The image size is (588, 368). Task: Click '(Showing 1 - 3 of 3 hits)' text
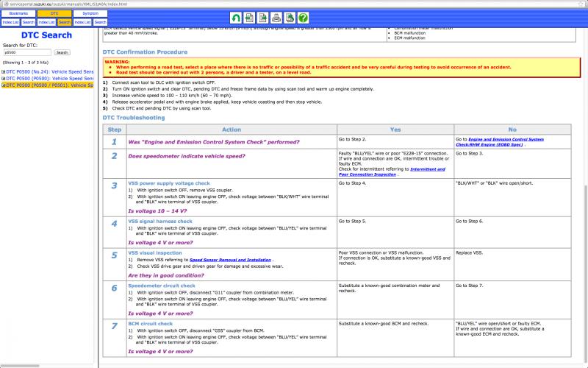26,63
